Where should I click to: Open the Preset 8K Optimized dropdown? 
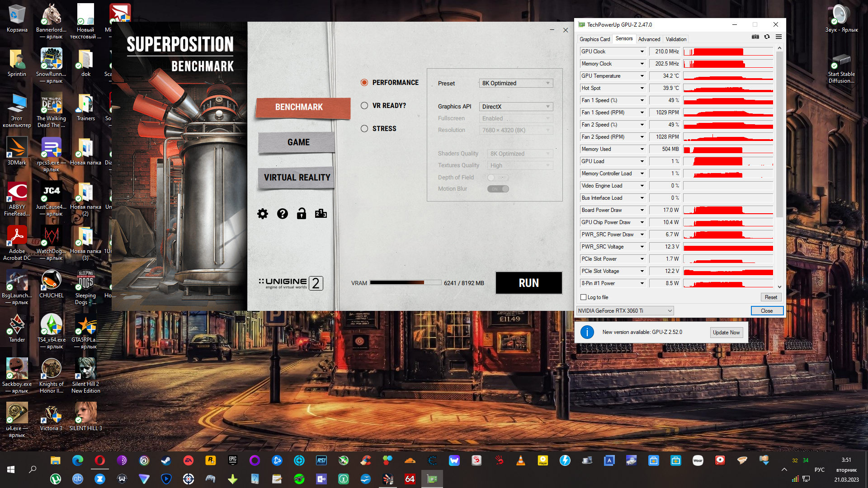pos(516,83)
